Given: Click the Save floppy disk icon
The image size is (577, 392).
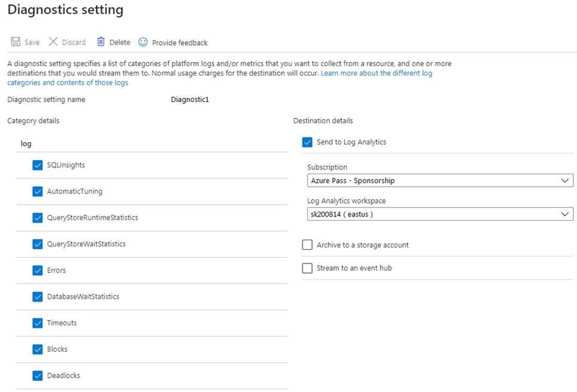Looking at the screenshot, I should [x=16, y=42].
